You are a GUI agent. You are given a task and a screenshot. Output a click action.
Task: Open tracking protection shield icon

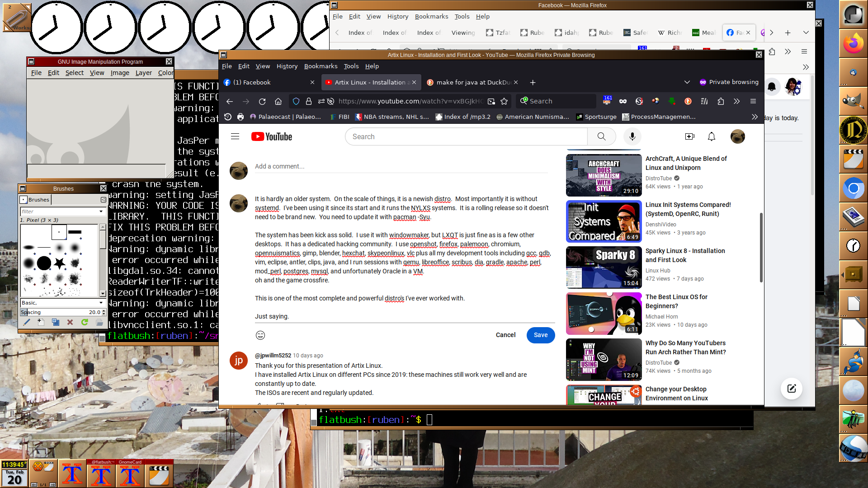(x=296, y=101)
